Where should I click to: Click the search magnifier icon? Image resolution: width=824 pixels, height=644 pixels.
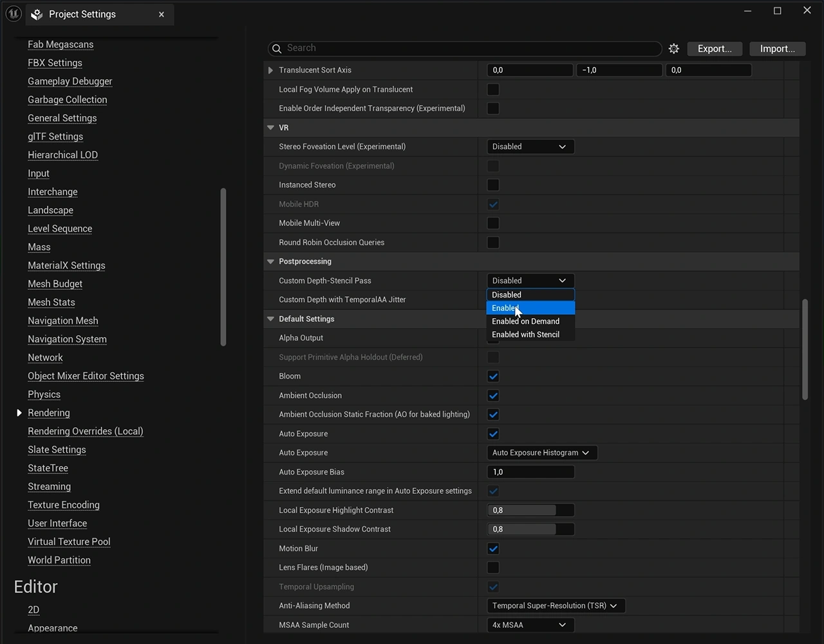pos(277,48)
